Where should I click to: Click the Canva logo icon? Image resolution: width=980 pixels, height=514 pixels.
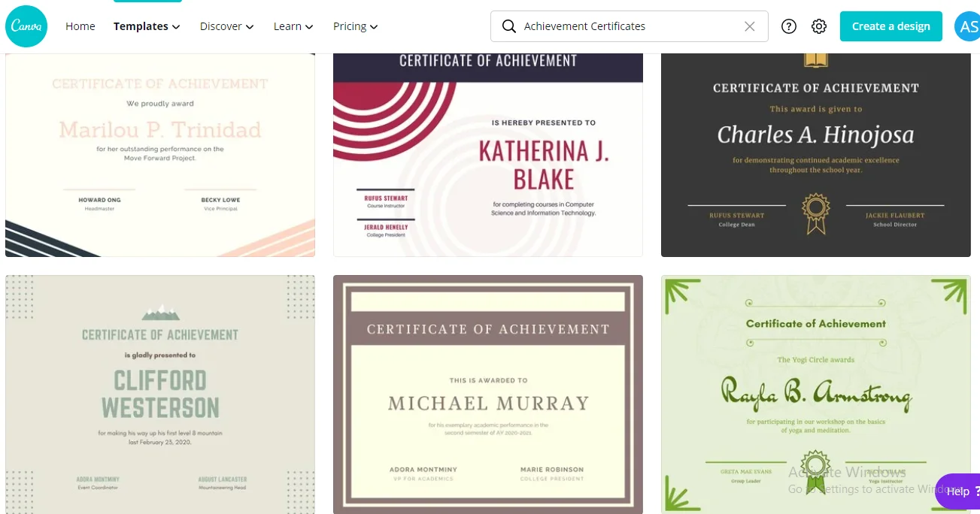(26, 26)
